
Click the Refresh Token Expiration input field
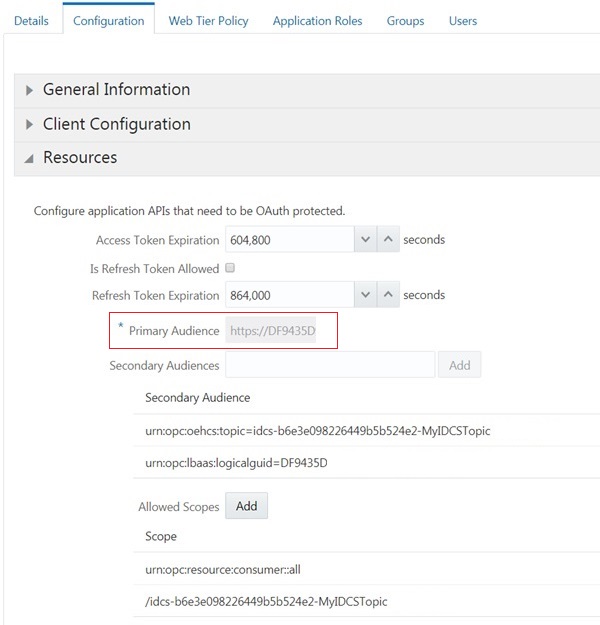[x=288, y=295]
